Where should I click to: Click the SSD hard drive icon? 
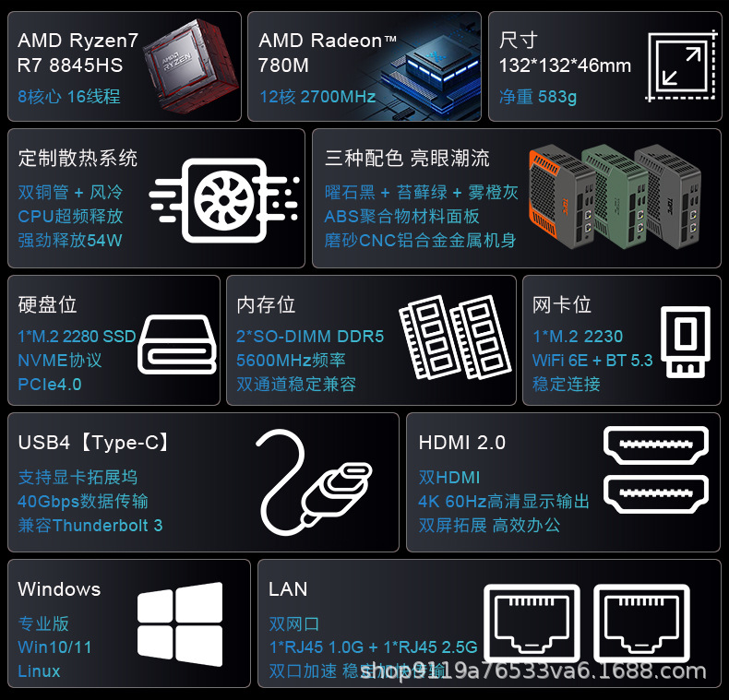click(x=177, y=344)
